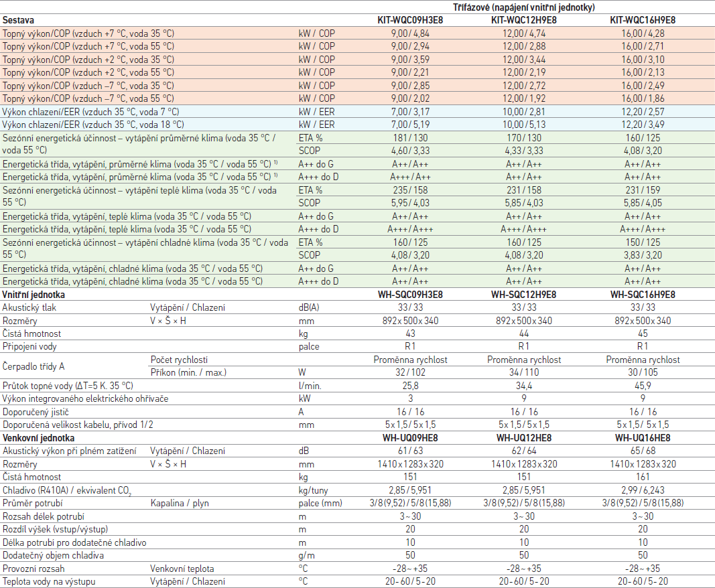Click acoustic power value 61/63
Image resolution: width=715 pixels, height=588 pixels.
[x=410, y=451]
